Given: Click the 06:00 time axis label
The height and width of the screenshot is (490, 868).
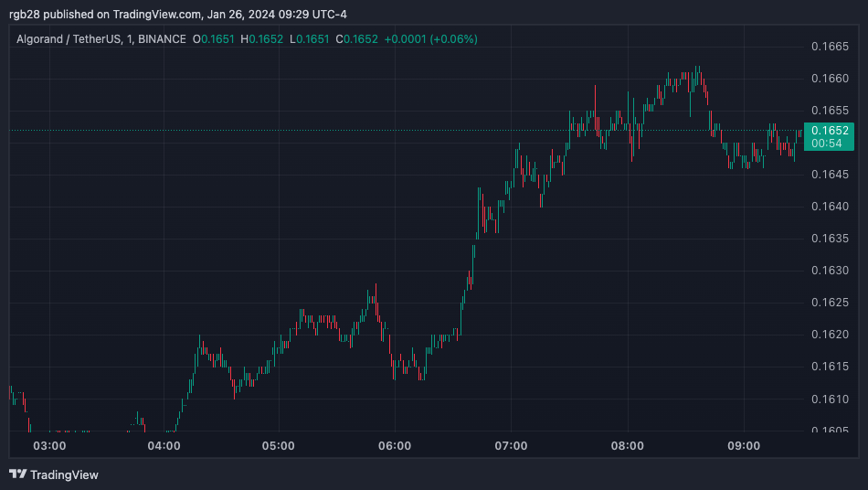Looking at the screenshot, I should [x=395, y=446].
